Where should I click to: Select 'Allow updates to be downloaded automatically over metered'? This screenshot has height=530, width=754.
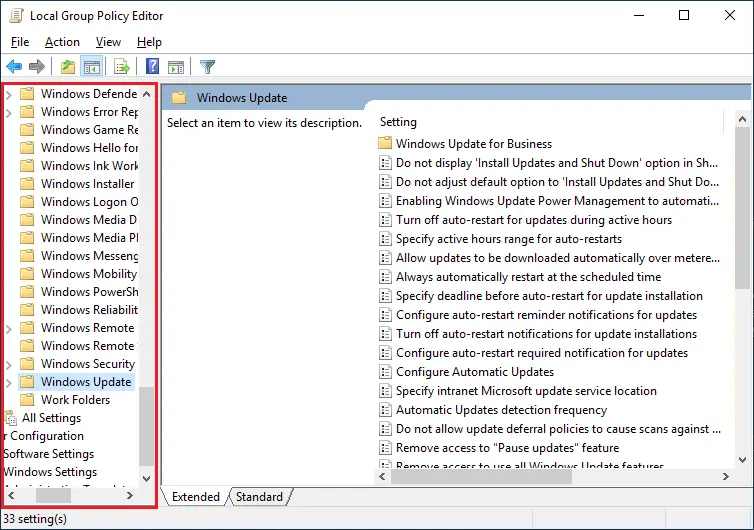click(x=558, y=258)
